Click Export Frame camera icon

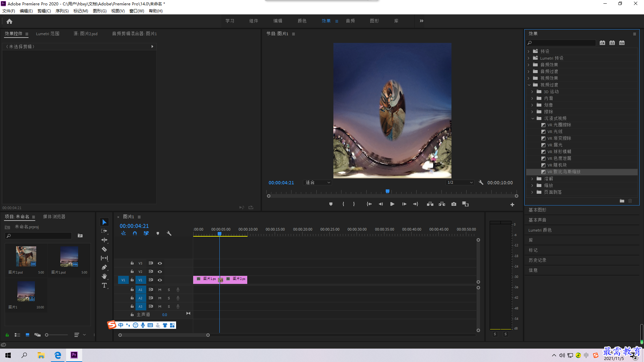point(454,204)
